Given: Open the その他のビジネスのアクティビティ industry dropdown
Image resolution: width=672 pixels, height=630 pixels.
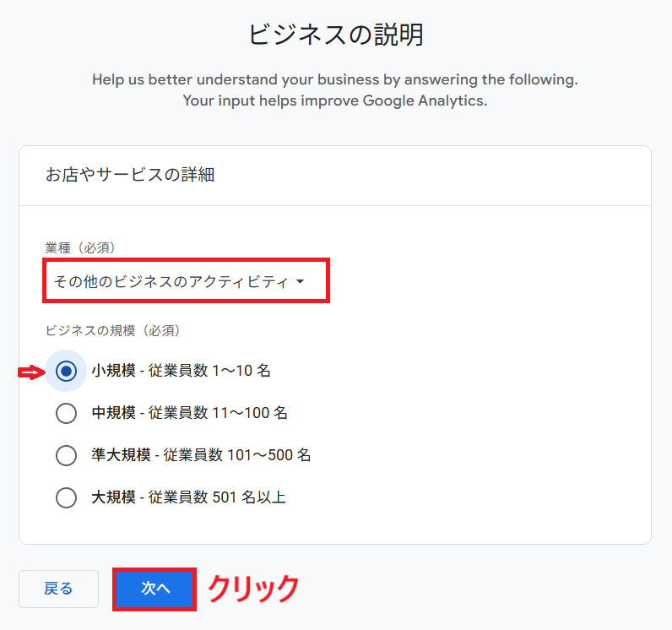Looking at the screenshot, I should (x=171, y=281).
